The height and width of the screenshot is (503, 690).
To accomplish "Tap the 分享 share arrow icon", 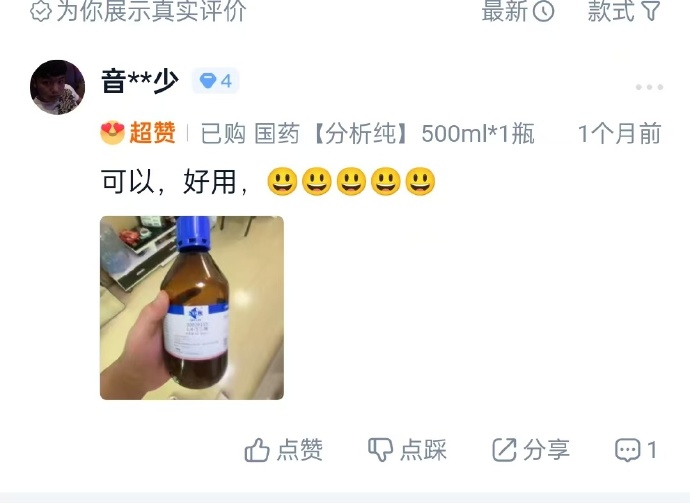I will 504,450.
